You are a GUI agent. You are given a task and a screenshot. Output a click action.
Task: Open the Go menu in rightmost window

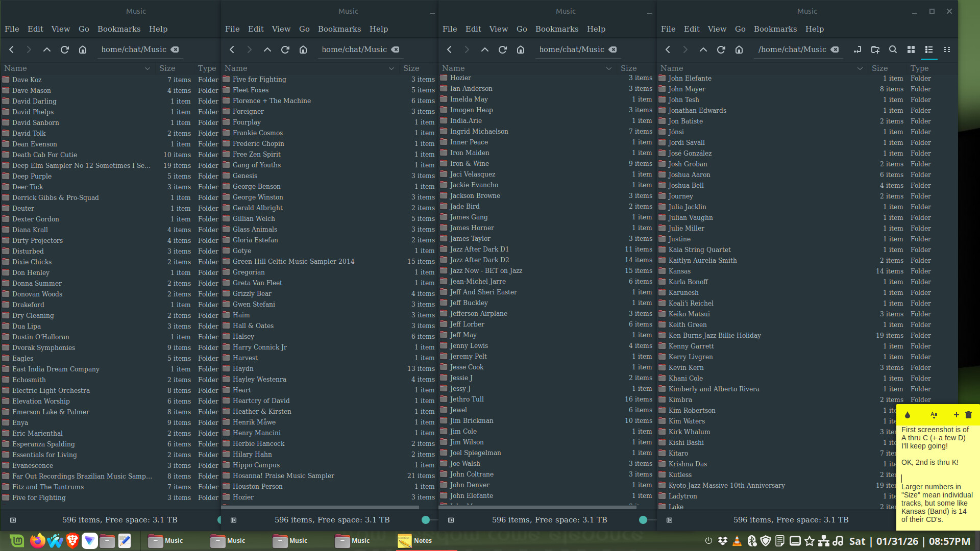click(740, 29)
